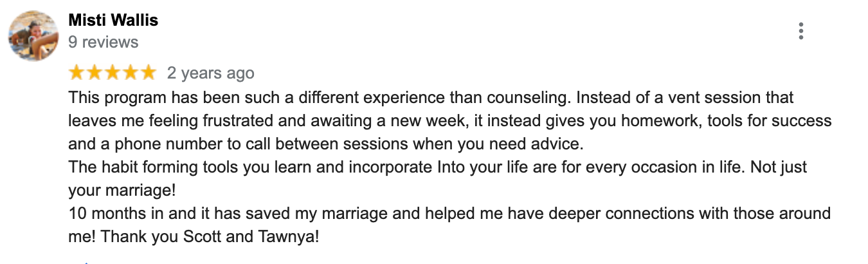Click the "your marriage!" line

[x=122, y=191]
